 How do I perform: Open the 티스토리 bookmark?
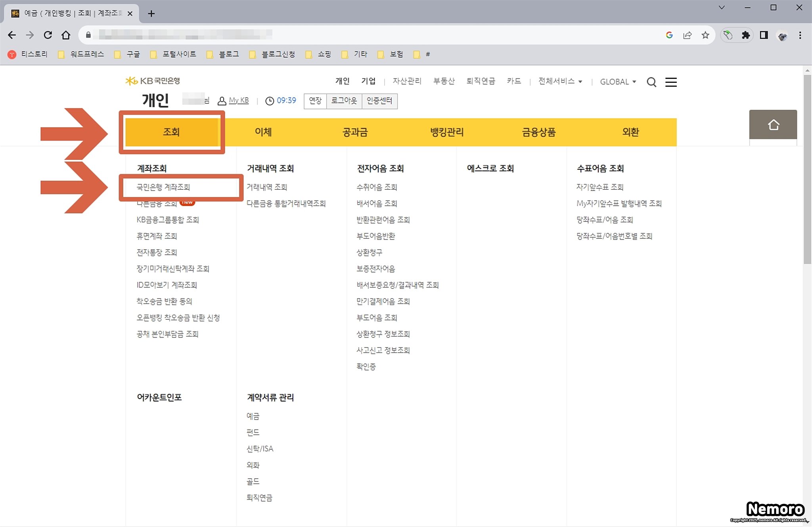[x=28, y=54]
